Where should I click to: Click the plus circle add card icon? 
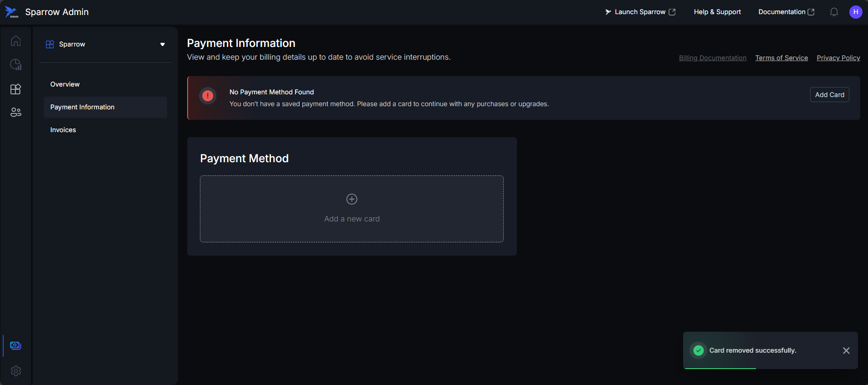352,199
